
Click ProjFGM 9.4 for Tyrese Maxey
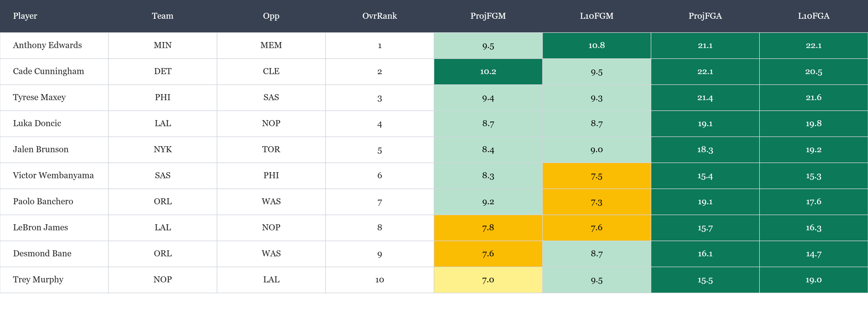pos(488,98)
